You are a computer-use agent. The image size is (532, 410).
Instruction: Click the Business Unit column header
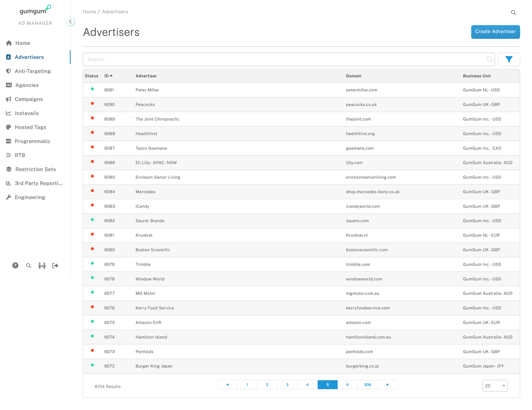pos(477,76)
